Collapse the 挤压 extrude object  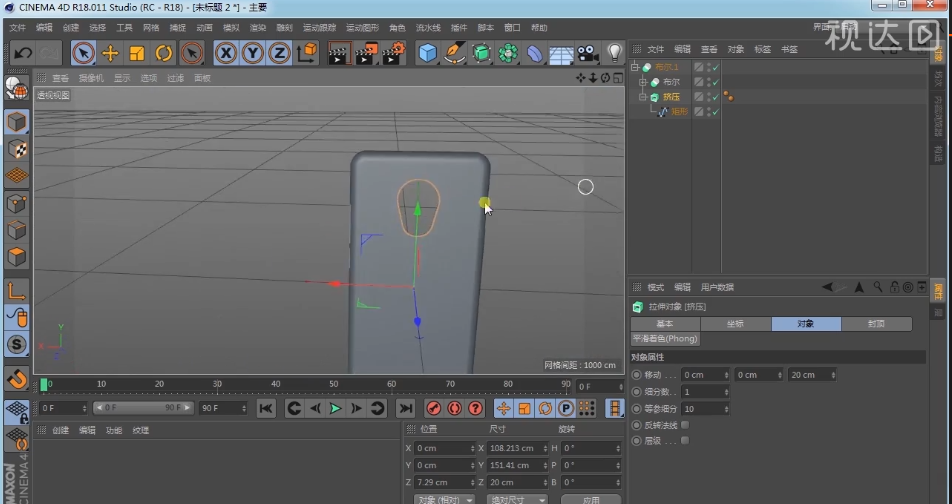click(643, 97)
